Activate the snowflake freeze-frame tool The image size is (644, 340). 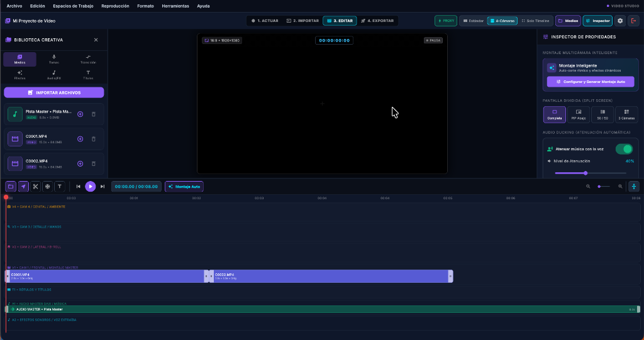pyautogui.click(x=48, y=187)
